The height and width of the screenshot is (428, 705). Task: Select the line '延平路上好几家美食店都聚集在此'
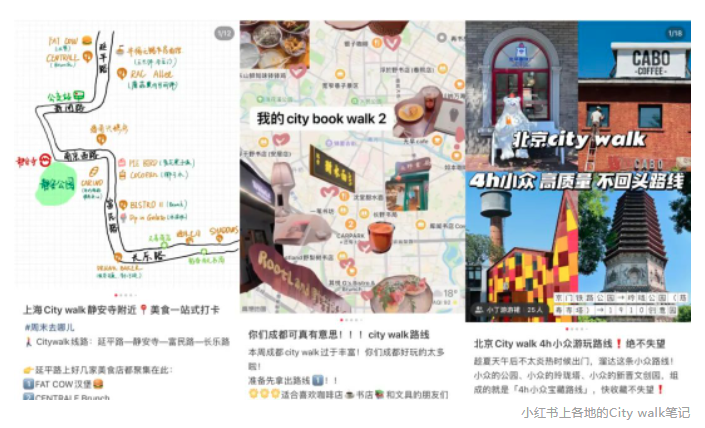pos(103,370)
